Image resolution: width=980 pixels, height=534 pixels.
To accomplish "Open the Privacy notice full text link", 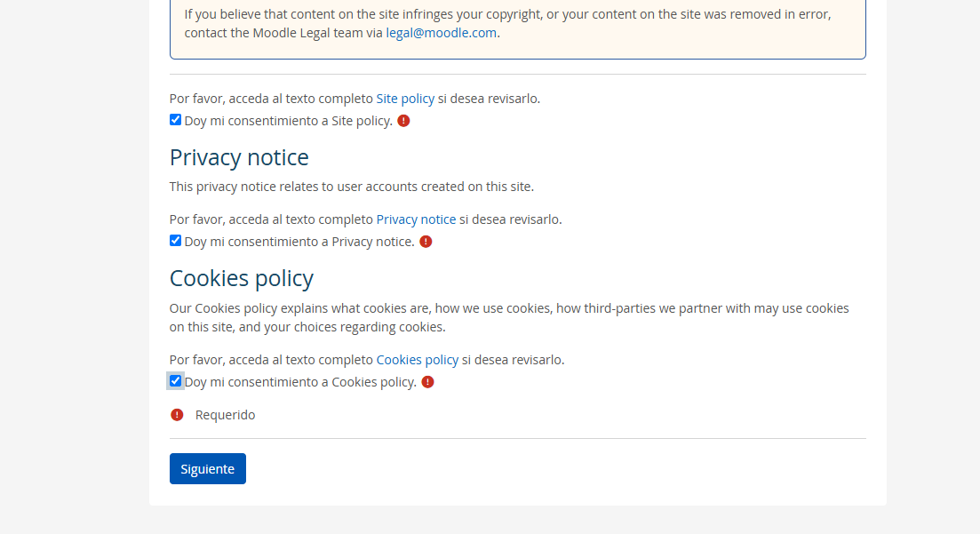I will pos(416,219).
